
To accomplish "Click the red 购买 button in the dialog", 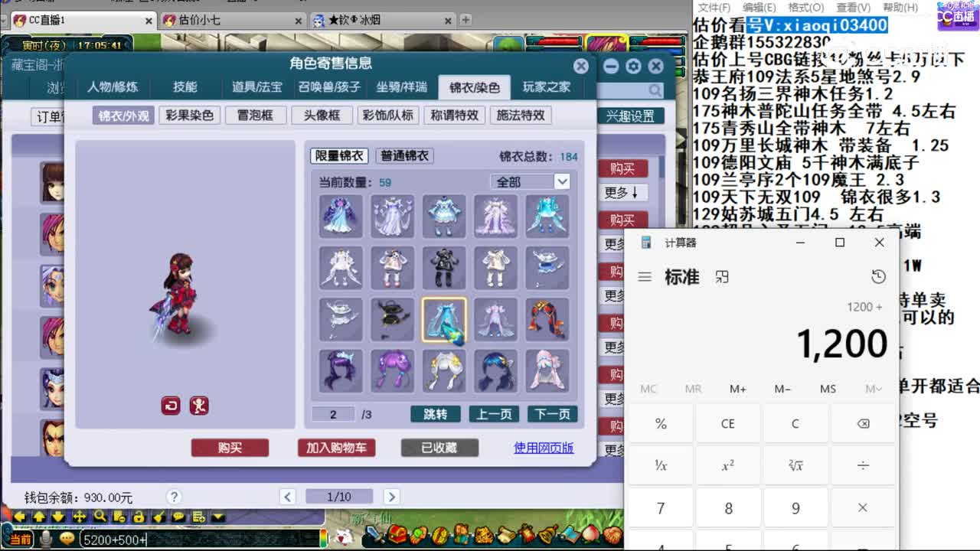I will click(230, 448).
